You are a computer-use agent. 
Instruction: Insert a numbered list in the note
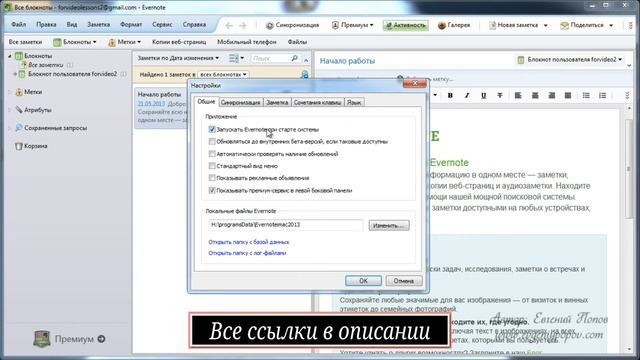(x=603, y=96)
